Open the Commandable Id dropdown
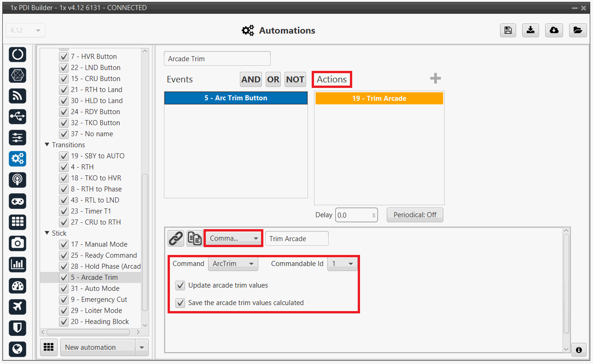This screenshot has width=593, height=364. pos(342,264)
